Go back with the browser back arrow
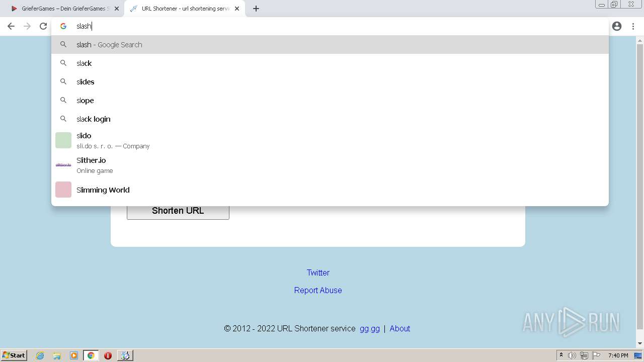This screenshot has width=644, height=362. point(11,26)
